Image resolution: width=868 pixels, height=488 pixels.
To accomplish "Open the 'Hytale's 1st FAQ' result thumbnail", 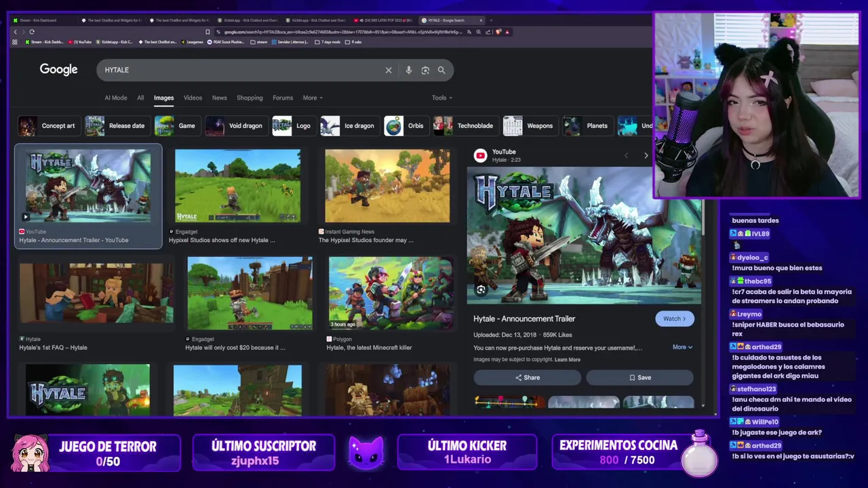I will [x=96, y=293].
